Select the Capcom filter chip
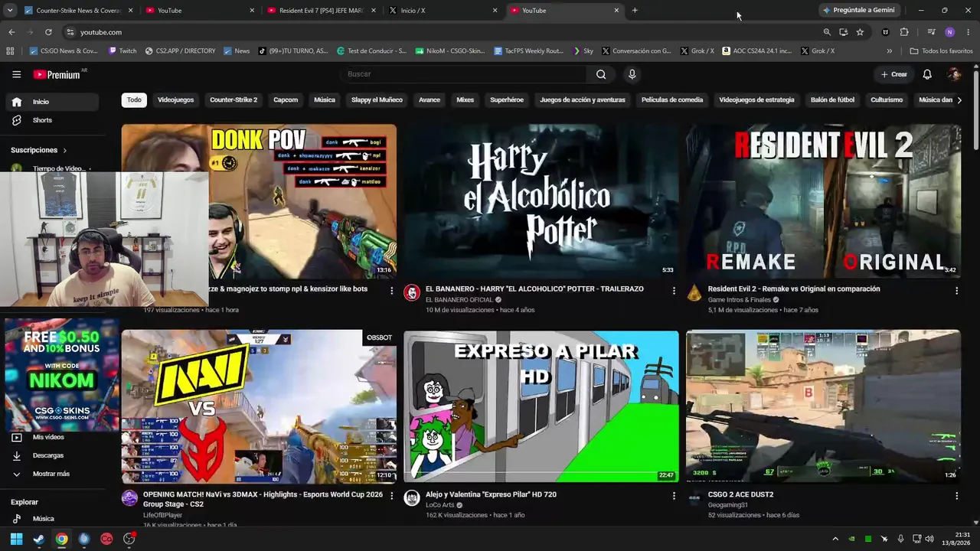The width and height of the screenshot is (980, 551). pos(286,100)
